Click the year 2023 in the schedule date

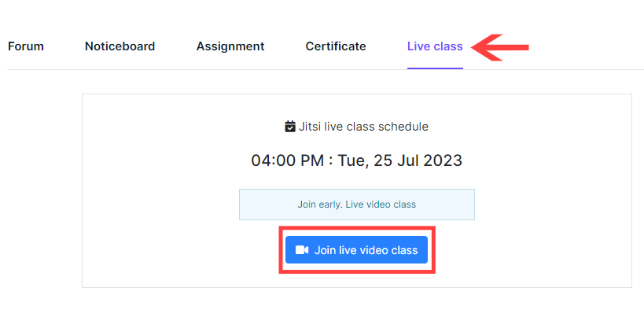point(443,160)
